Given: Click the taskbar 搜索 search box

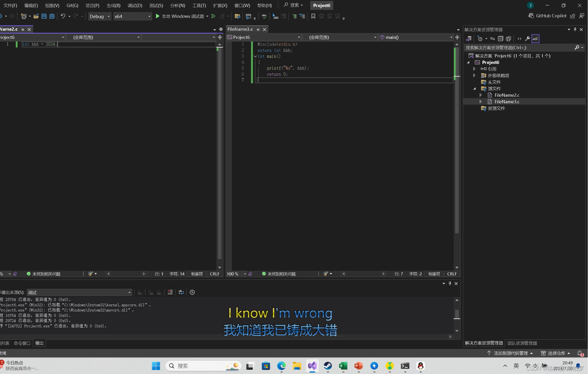Looking at the screenshot, I should click(x=203, y=366).
